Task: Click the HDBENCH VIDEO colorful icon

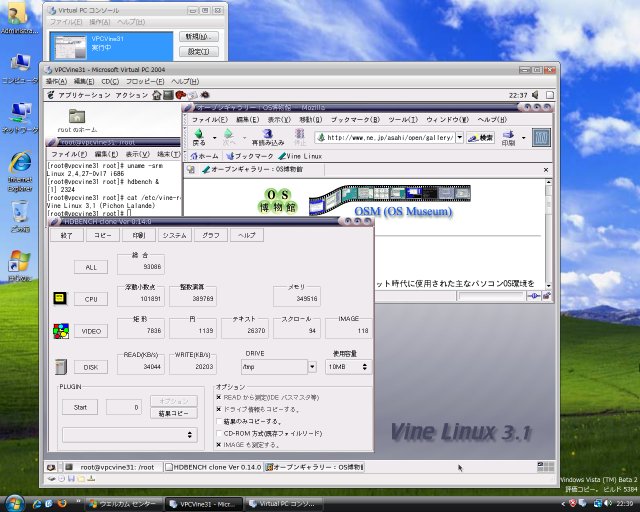Action: click(x=61, y=331)
